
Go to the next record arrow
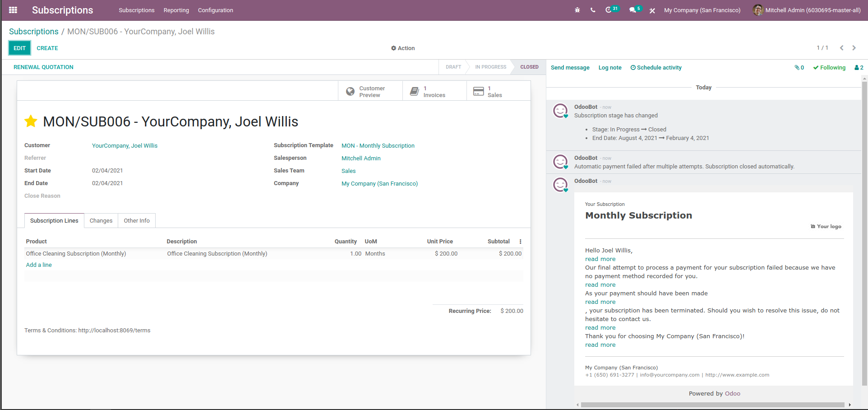click(854, 48)
